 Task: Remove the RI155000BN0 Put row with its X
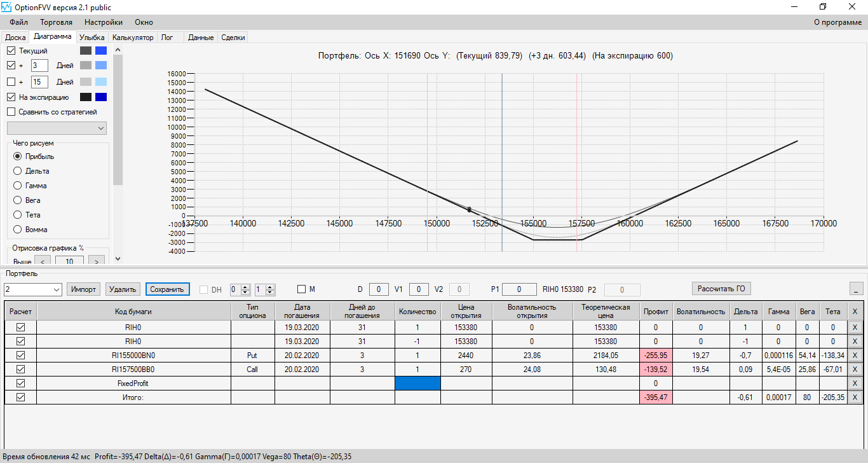[x=855, y=356]
